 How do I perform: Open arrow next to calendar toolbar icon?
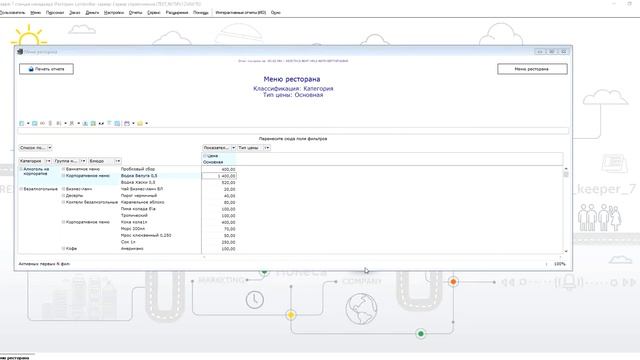133,123
